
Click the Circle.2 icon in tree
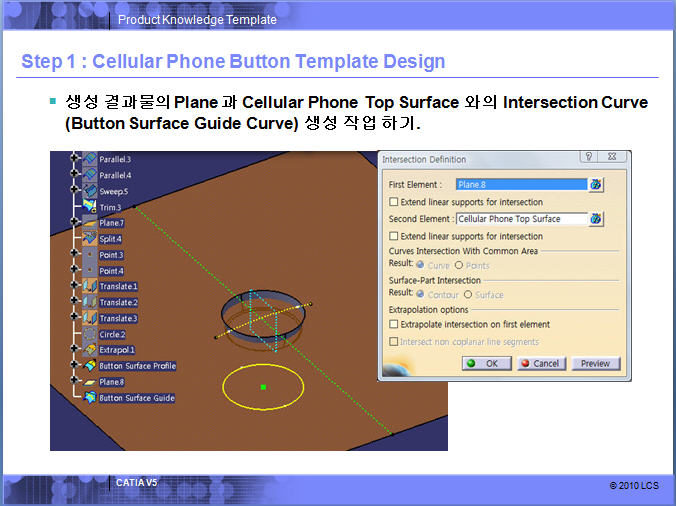[90, 334]
